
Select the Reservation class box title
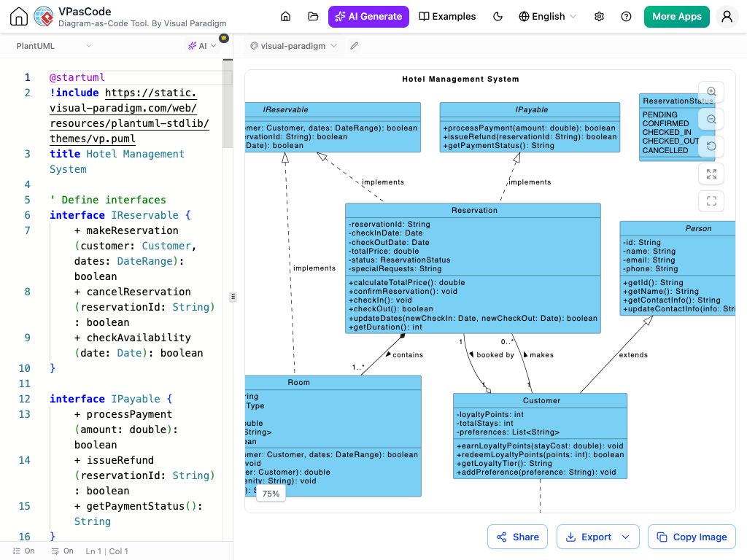click(474, 211)
